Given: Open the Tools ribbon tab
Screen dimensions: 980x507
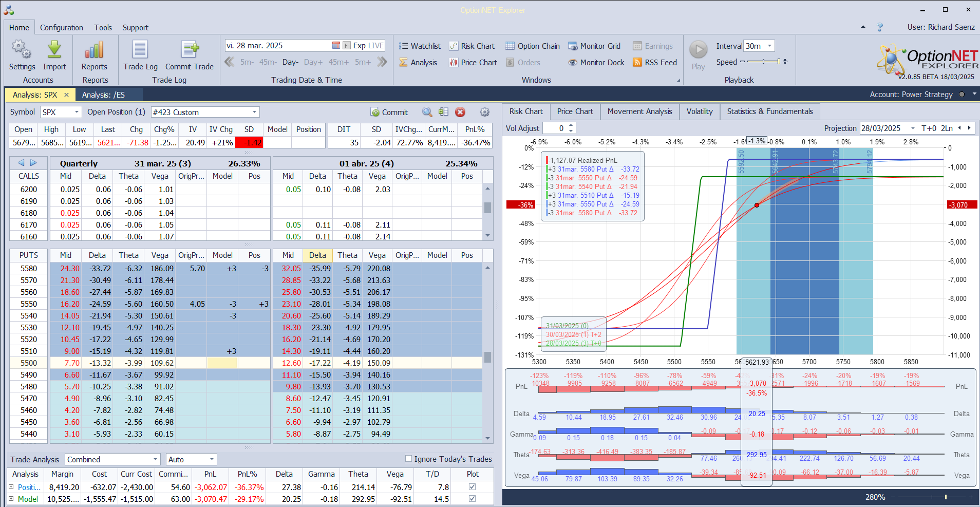Looking at the screenshot, I should pyautogui.click(x=103, y=28).
